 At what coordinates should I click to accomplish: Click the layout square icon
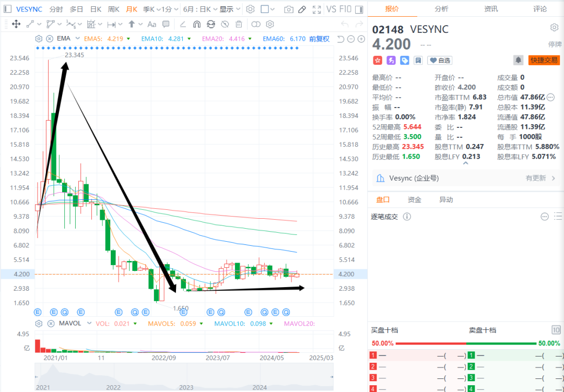pos(265,9)
